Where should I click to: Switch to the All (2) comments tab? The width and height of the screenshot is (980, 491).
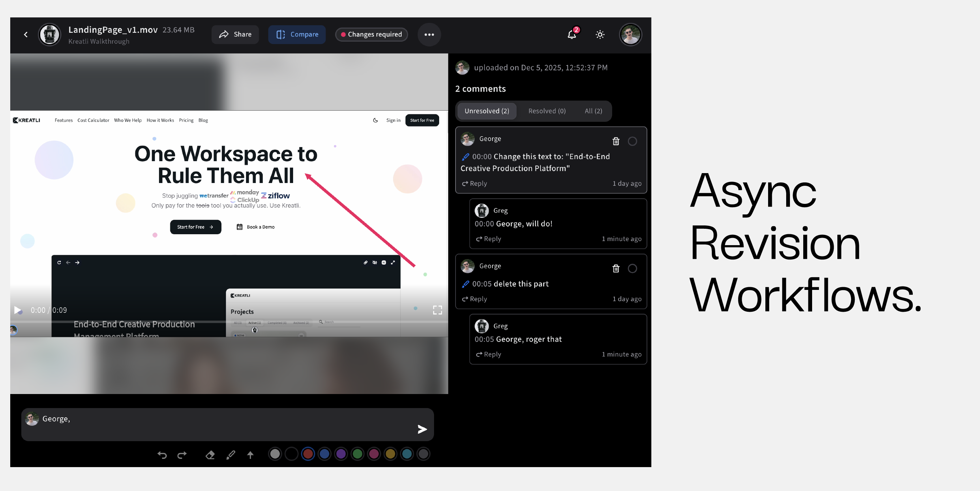593,111
